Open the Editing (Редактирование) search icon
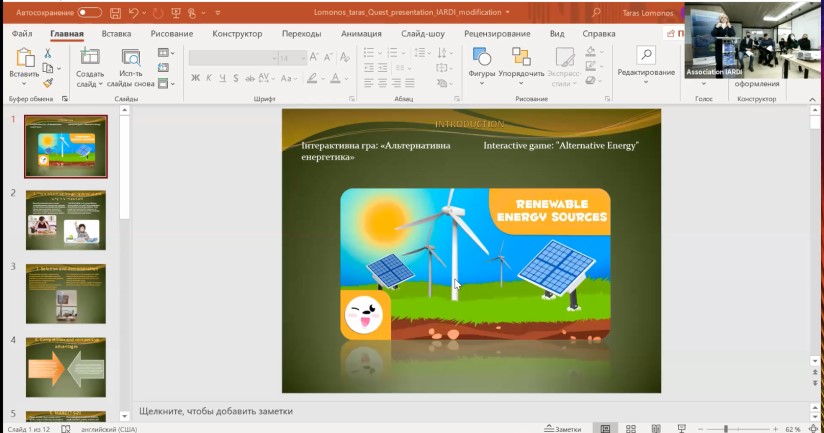 pos(646,55)
